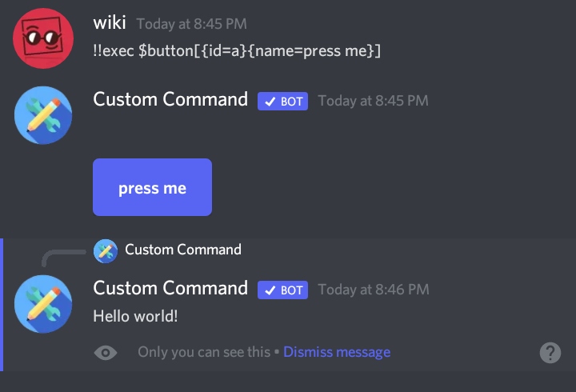The width and height of the screenshot is (576, 392).
Task: Click wiki's Today at 8:45 PM timestamp
Action: point(191,24)
